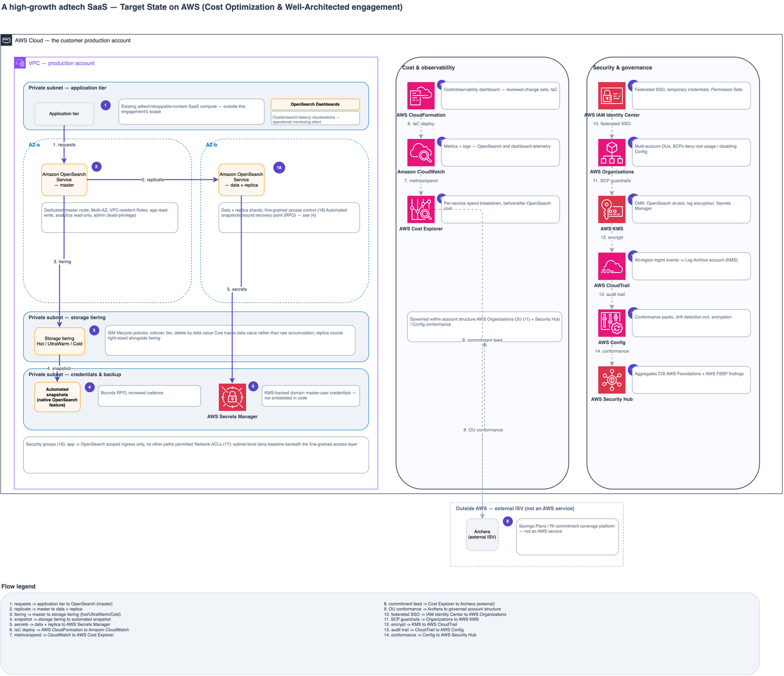Select the OpenSearch Service master node
This screenshot has width=784, height=676.
tap(64, 180)
